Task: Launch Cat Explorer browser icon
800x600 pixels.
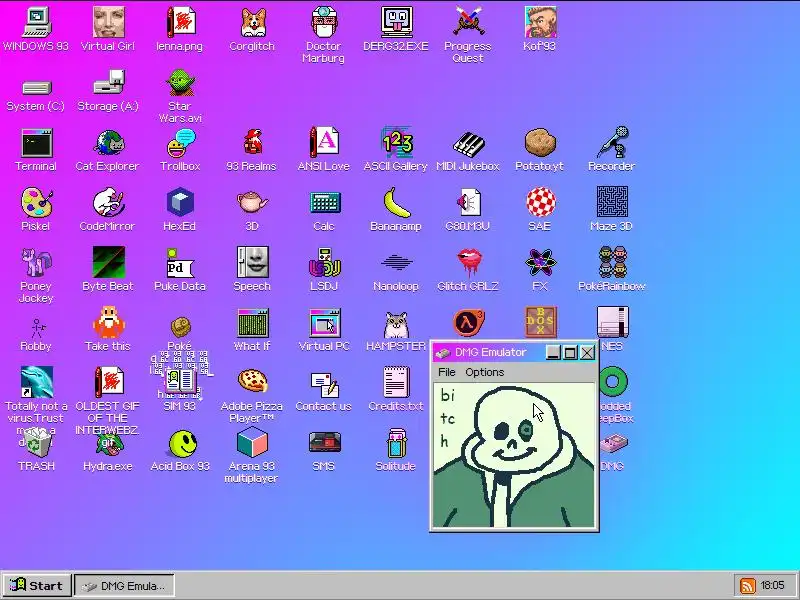Action: [x=108, y=143]
